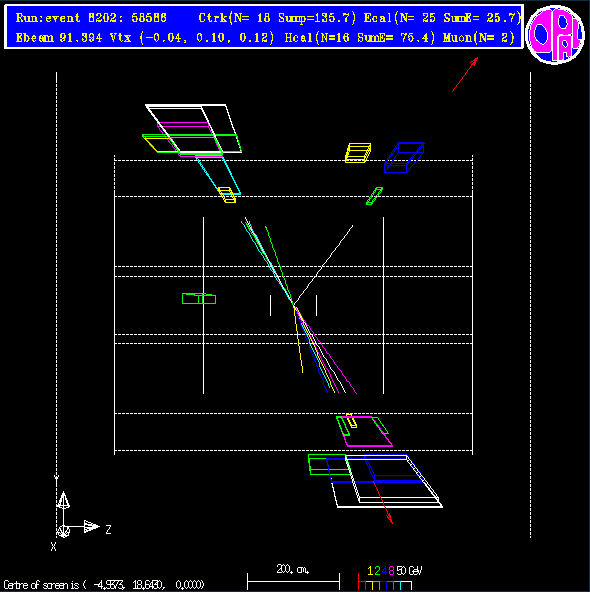Select the red muon arrow in the bottom chamber
Viewport: 590px width, 592px height.
(383, 503)
